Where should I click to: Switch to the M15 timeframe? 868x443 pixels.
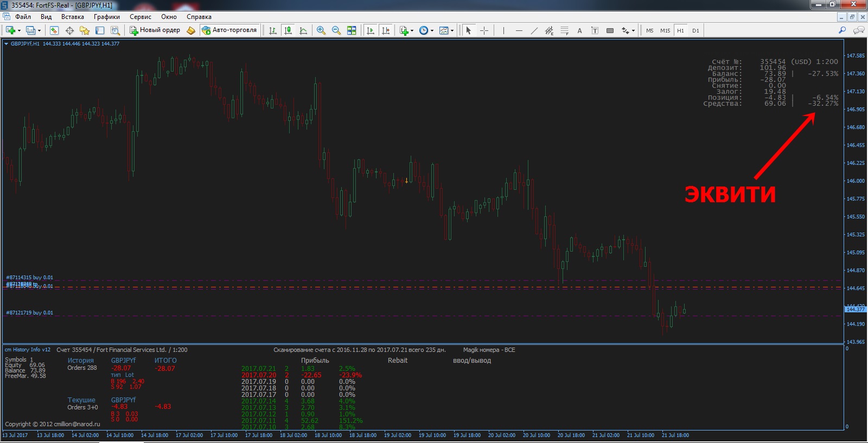665,30
